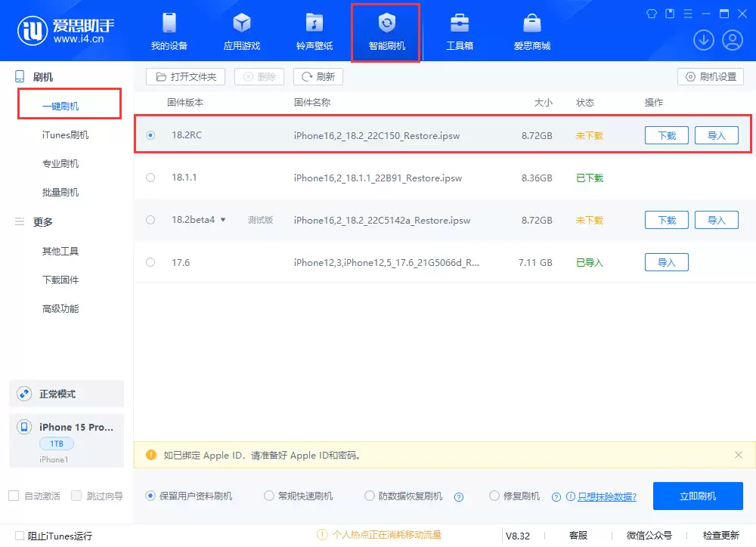Screen dimensions: 756x547
Task: Click the feedback icon beside the shirt icon
Action: point(670,14)
